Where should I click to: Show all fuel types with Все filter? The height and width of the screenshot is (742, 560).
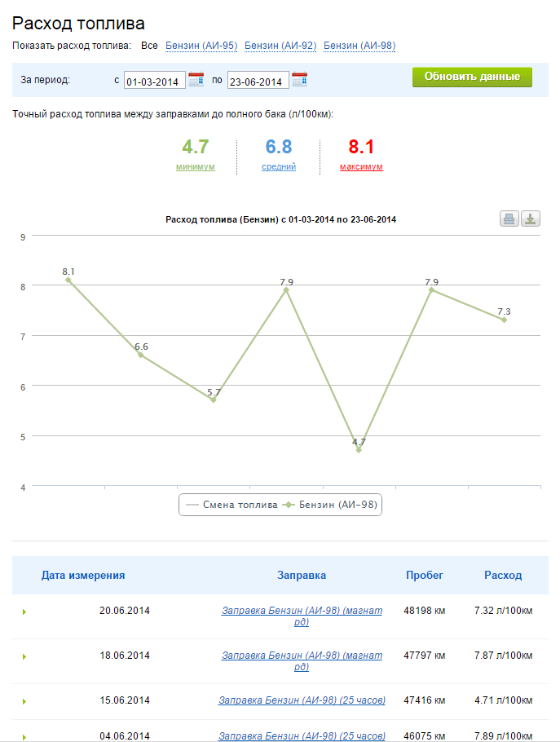click(x=149, y=46)
